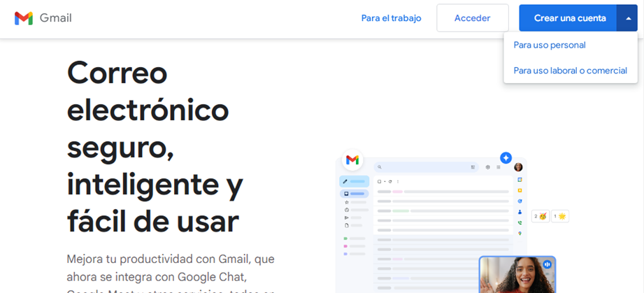Click the round Gmail logo in illustration
644x293 pixels.
352,160
